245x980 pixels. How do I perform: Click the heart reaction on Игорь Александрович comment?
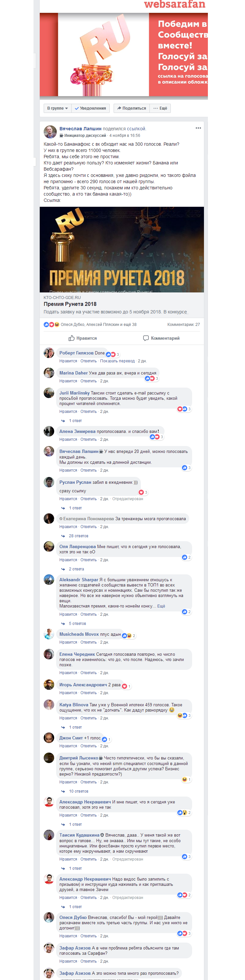coord(124,686)
